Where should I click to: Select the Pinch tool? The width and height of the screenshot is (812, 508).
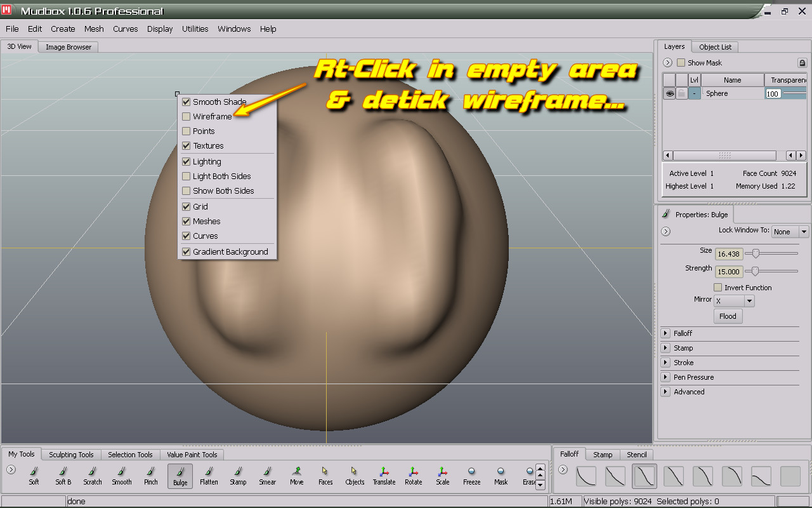pos(151,476)
